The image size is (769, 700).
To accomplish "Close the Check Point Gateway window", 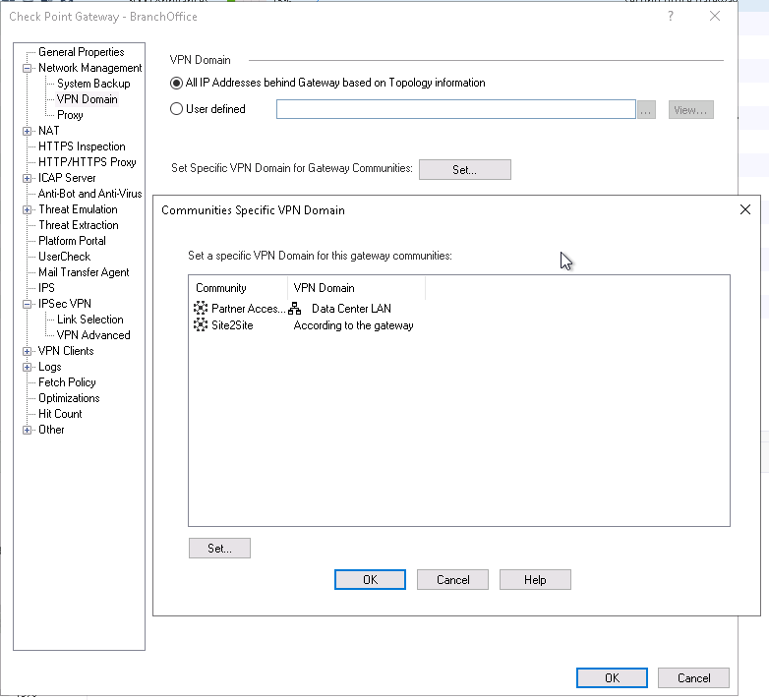I will [x=715, y=16].
